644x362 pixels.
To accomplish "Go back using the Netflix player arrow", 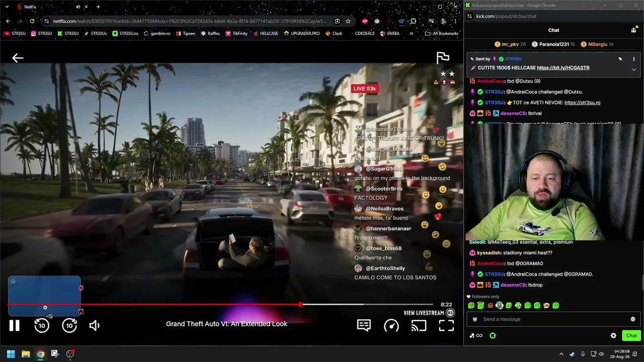I will coord(18,58).
